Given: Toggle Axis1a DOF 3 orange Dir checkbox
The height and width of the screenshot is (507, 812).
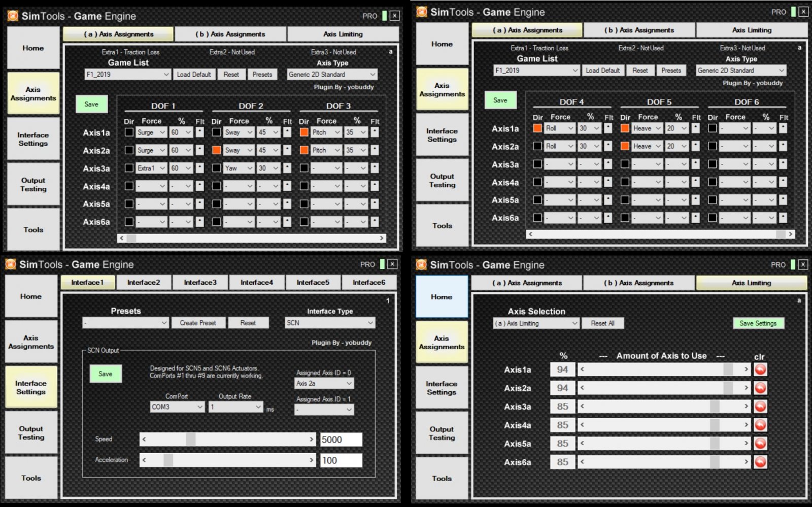Looking at the screenshot, I should point(304,132).
